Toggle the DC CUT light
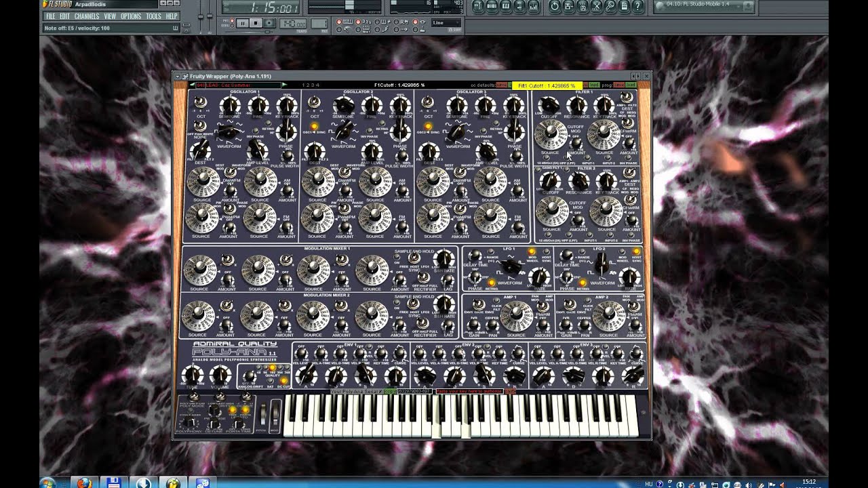Viewport: 868px width, 488px height. [283, 380]
